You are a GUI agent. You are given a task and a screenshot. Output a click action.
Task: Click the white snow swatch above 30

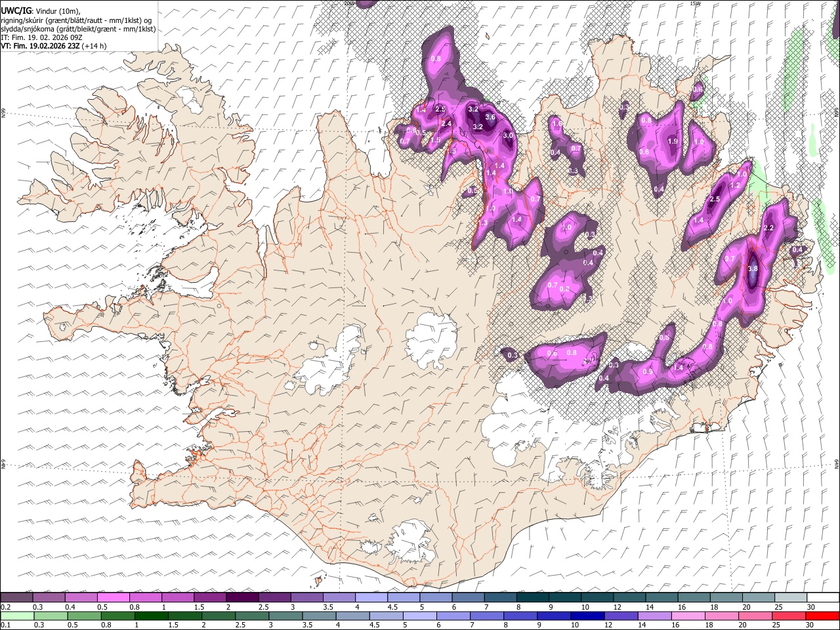point(824,597)
